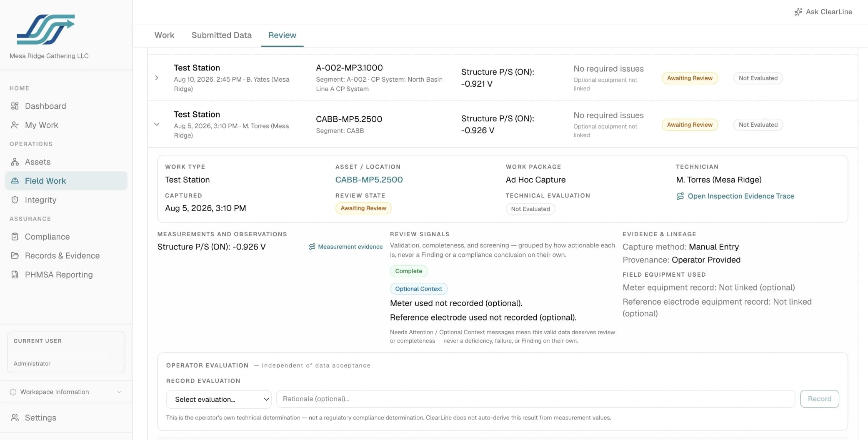868x440 pixels.
Task: Click the My Work person icon
Action: tap(15, 125)
